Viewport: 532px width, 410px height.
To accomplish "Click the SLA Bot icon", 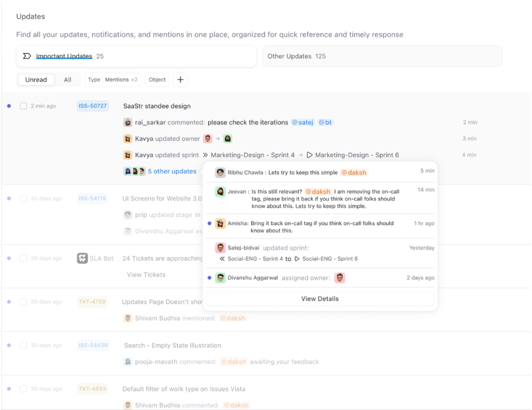I will coord(83,258).
